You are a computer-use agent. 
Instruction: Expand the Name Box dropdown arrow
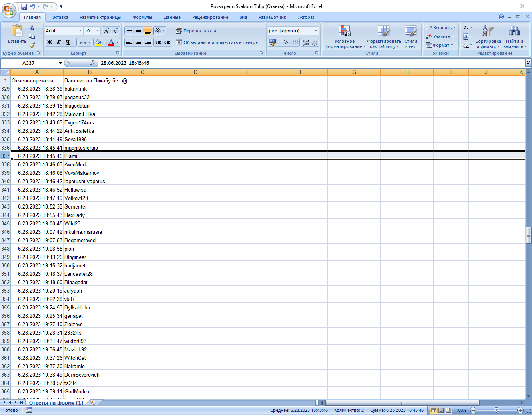(60, 63)
